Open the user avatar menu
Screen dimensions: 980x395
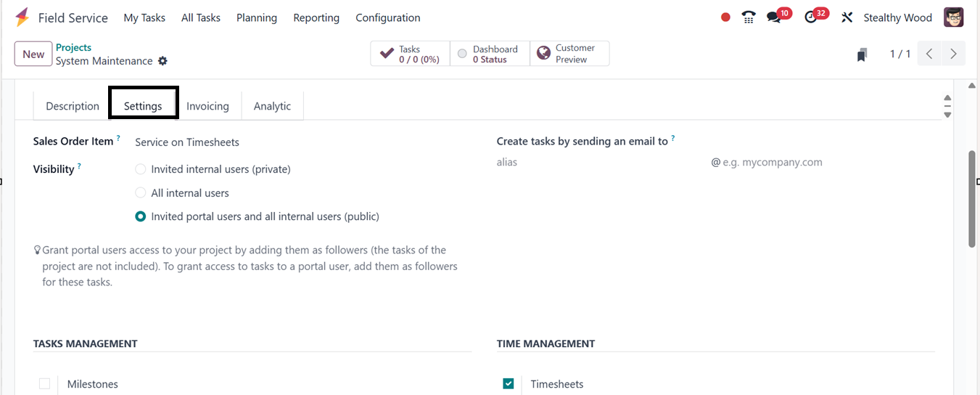953,17
